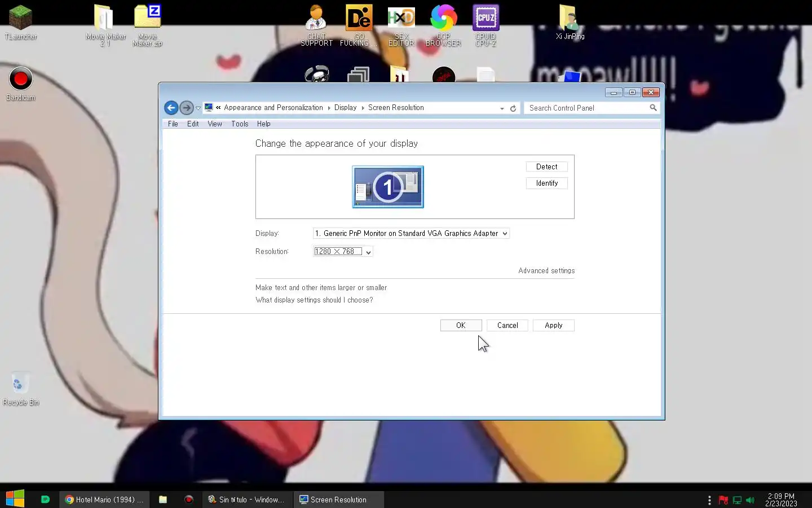Click the Apply button
The width and height of the screenshot is (812, 508).
click(554, 325)
